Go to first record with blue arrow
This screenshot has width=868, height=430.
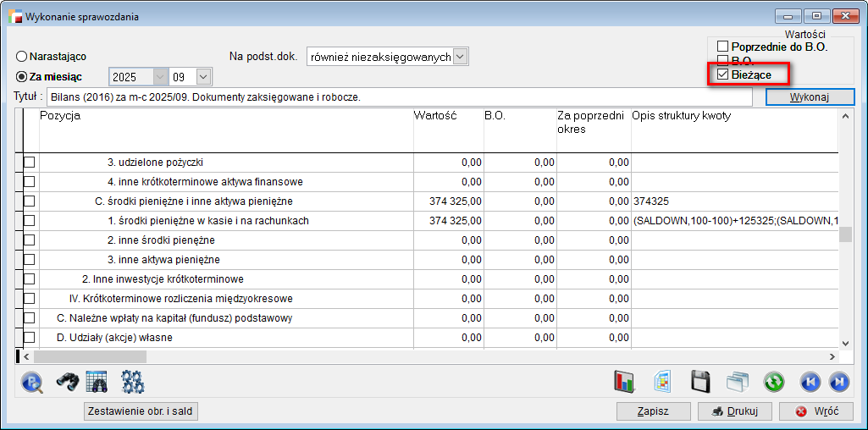810,382
